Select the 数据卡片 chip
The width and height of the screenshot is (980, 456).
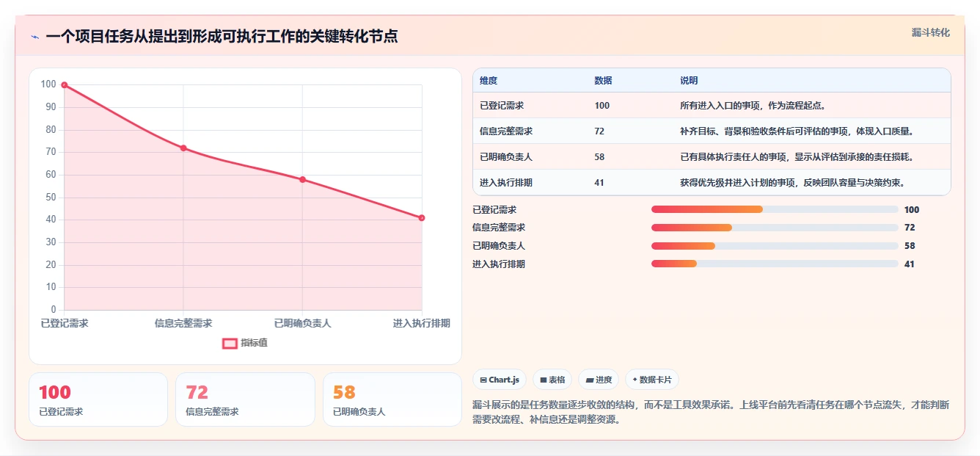pos(652,380)
